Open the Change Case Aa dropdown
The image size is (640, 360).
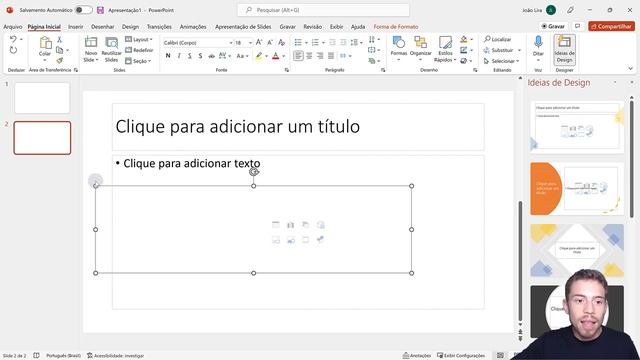point(242,56)
